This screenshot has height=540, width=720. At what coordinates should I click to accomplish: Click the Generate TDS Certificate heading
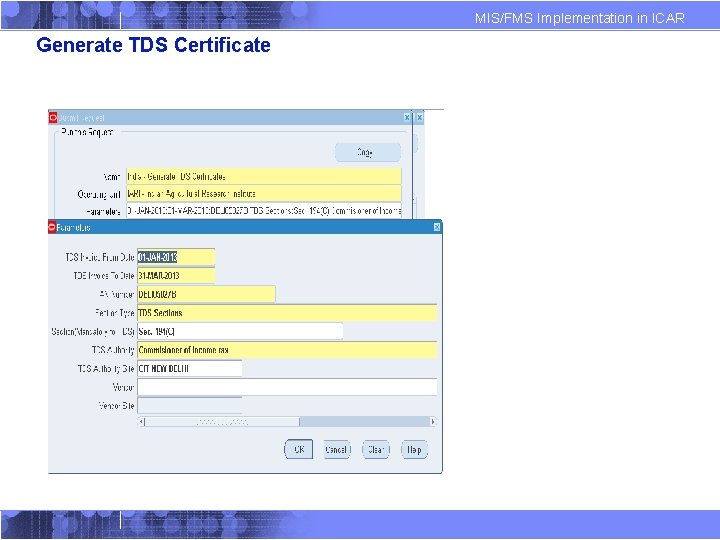(x=153, y=45)
